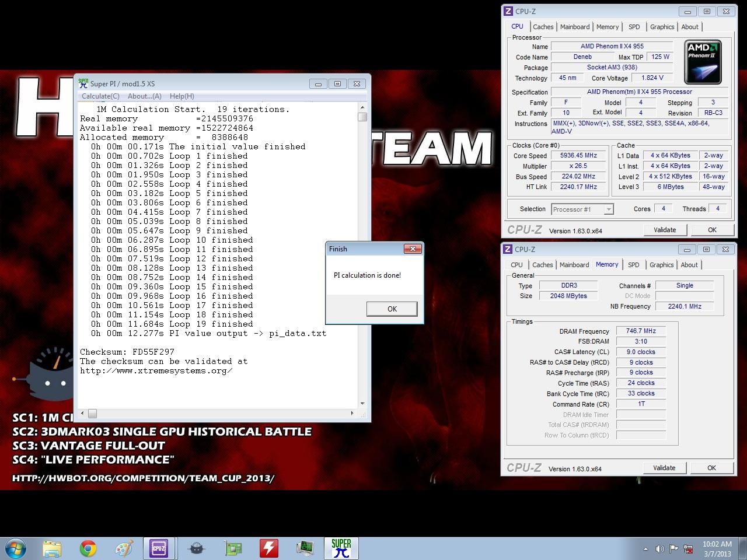The image size is (747, 560).
Task: Switch to SPD tab in lower CPU-Z
Action: click(x=634, y=265)
